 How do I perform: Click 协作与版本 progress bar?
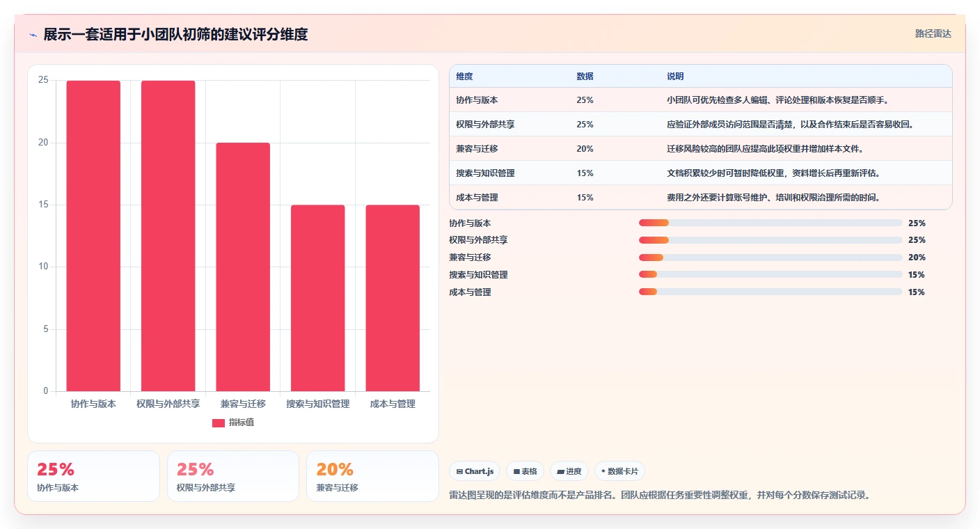tap(770, 223)
